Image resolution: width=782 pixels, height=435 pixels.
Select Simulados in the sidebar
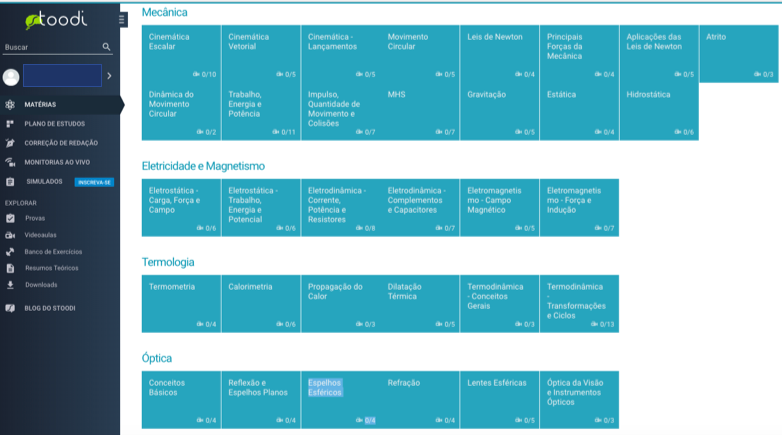pos(44,182)
